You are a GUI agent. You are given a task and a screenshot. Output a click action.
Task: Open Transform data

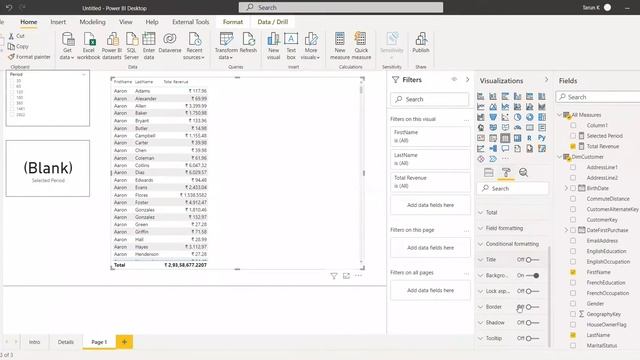click(x=226, y=46)
